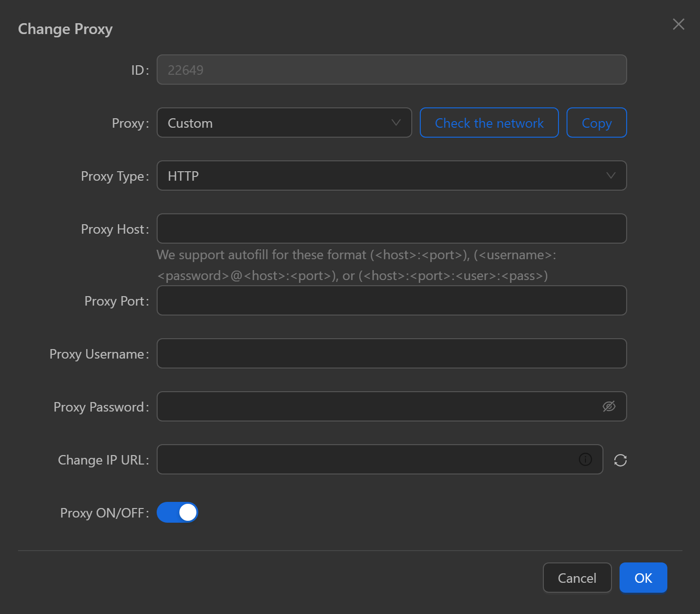This screenshot has width=700, height=614.
Task: Focus the Change IP URL input
Action: pyautogui.click(x=364, y=460)
